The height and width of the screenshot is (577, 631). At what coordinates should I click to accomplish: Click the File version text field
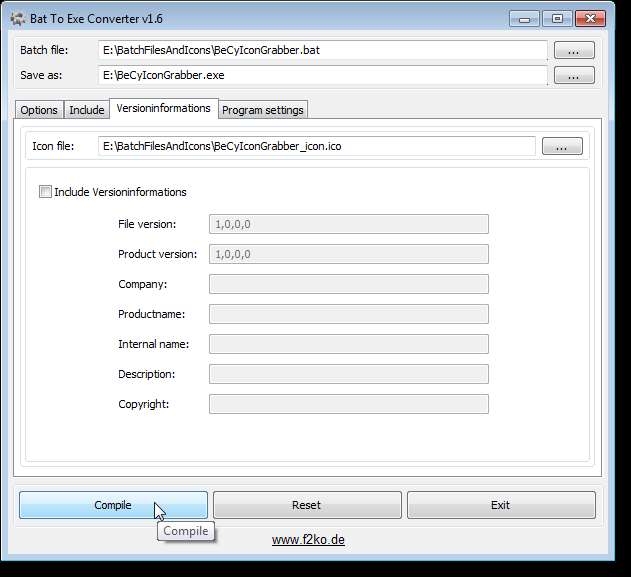pyautogui.click(x=348, y=224)
